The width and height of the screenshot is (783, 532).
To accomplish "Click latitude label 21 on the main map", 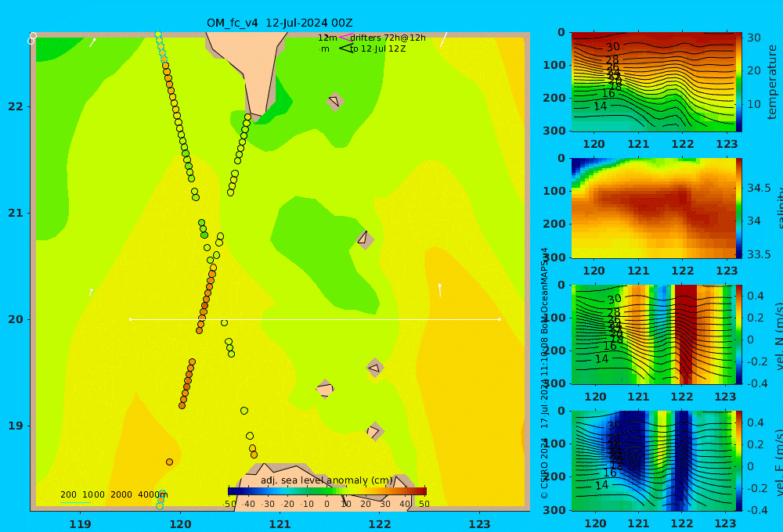I will pos(16,213).
